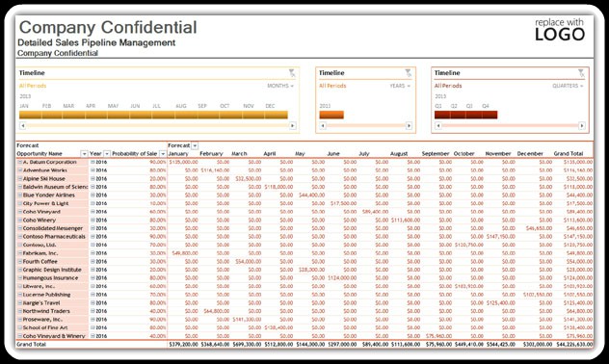
Task: Click the replace with LOGO placeholder
Action: click(x=560, y=30)
